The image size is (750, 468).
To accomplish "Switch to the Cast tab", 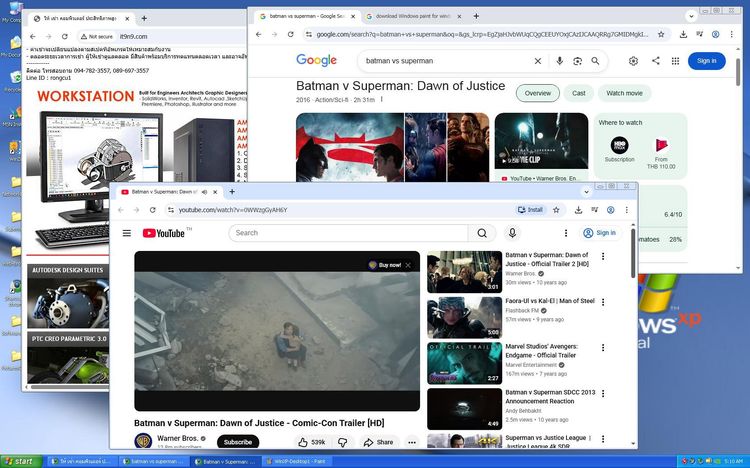I will pos(579,93).
